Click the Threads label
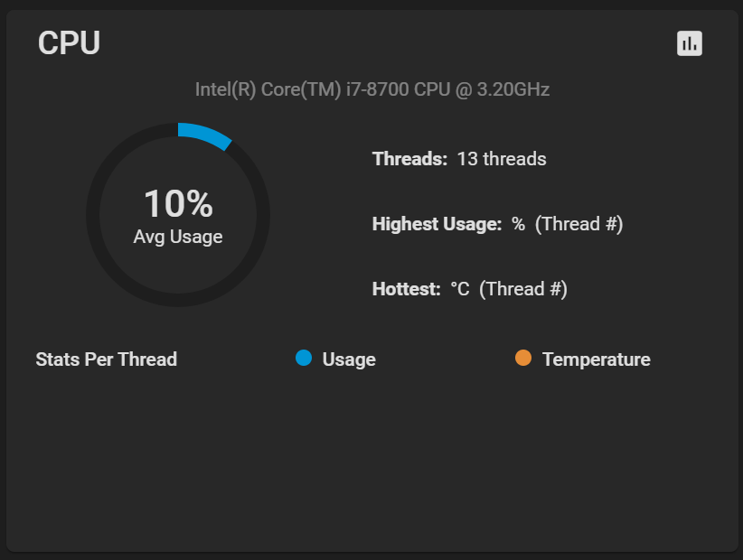The image size is (743, 560). pos(409,159)
